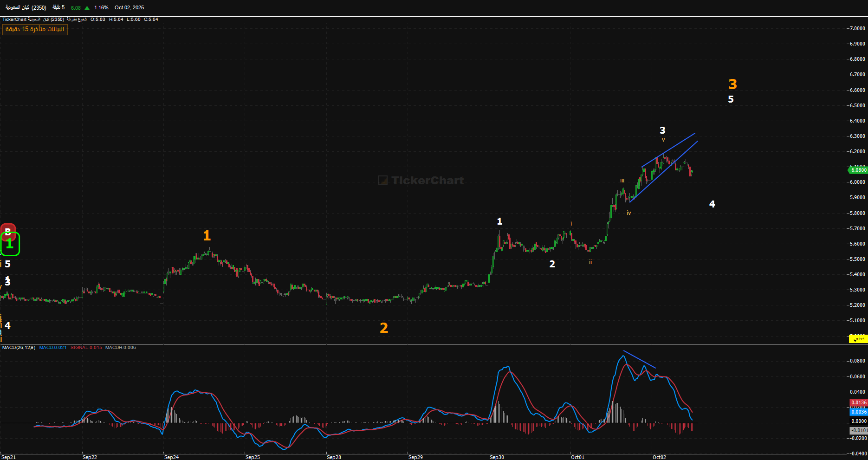Click the 15-minute delayed data notice
This screenshot has height=460, width=868.
35,29
